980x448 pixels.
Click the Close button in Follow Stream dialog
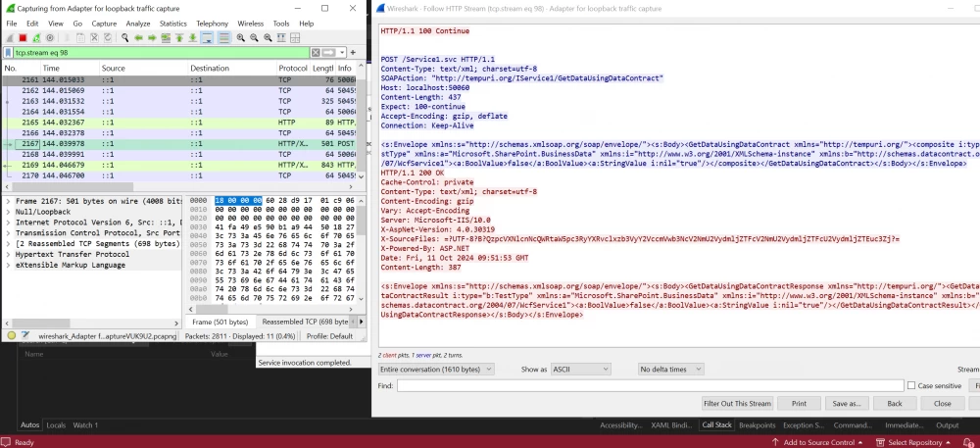tap(942, 404)
